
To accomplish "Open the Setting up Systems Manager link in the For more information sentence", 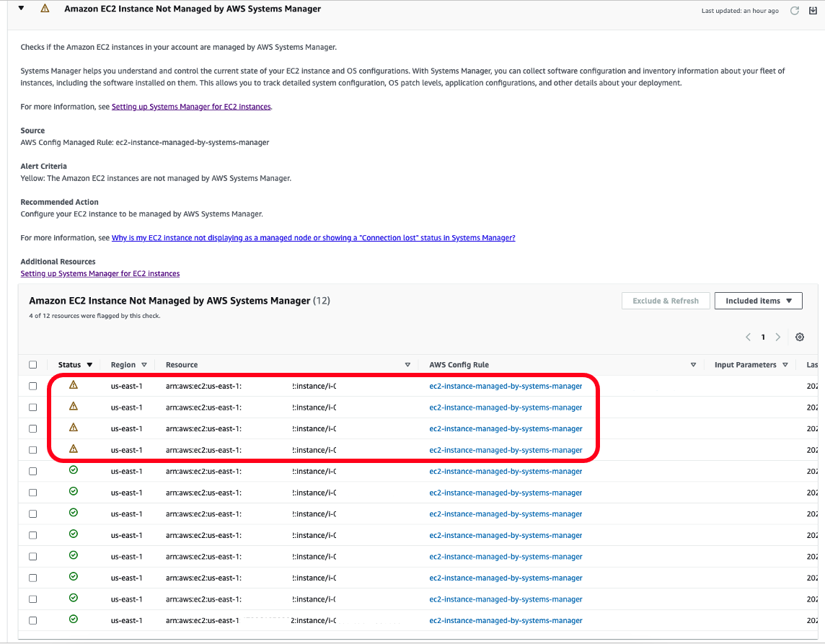I will [192, 107].
